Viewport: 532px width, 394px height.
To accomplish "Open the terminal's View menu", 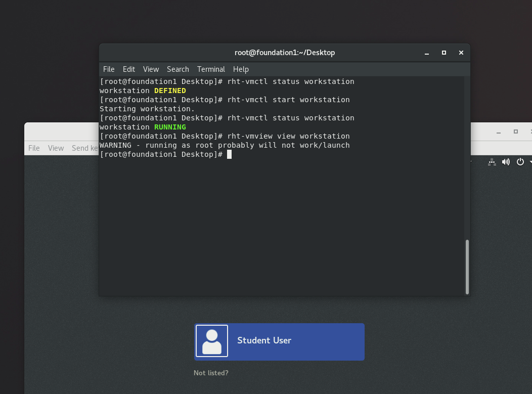I will 151,69.
